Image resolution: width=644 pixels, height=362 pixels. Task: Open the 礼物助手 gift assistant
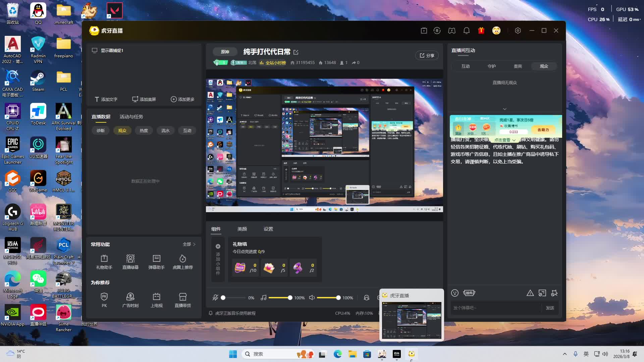click(104, 262)
